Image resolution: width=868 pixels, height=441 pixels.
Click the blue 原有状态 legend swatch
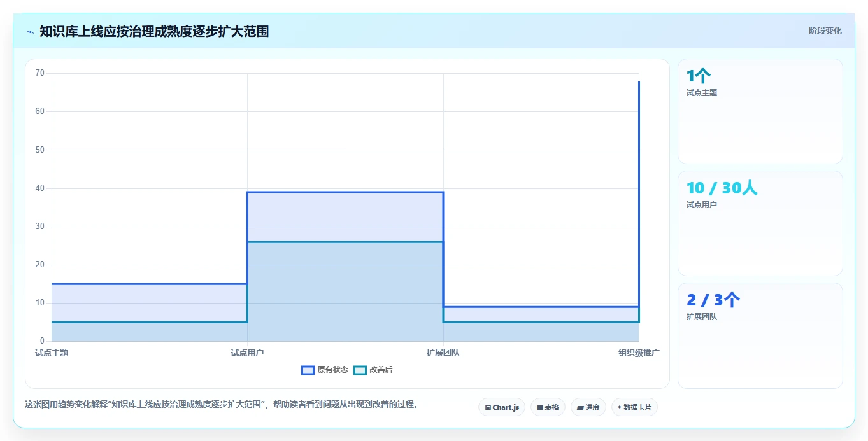click(x=308, y=370)
